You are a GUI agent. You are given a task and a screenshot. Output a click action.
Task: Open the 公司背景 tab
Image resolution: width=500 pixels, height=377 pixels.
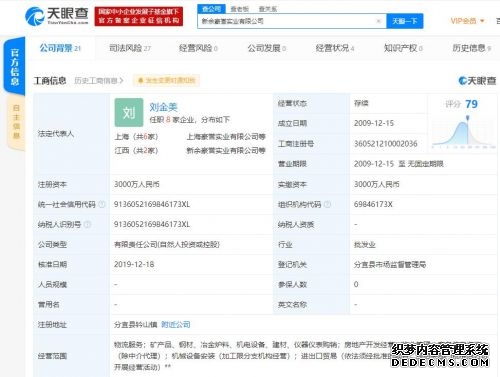[x=60, y=48]
